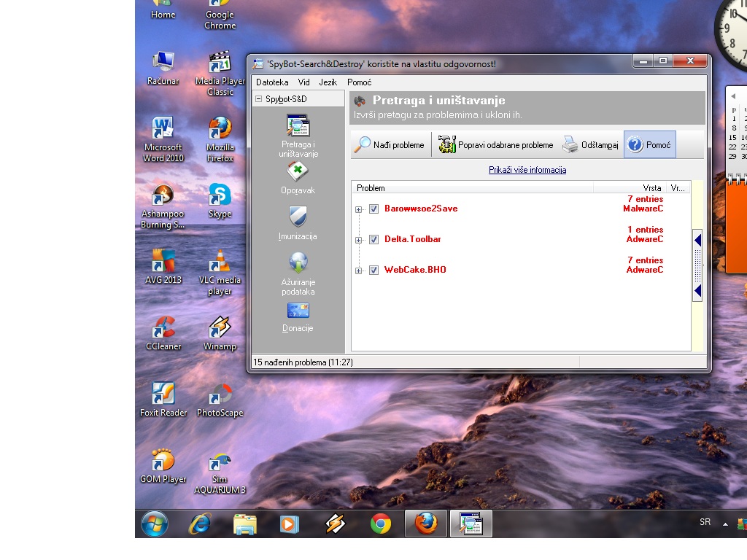Click upper blue arrow on side panel
Screen dimensions: 747x560
coord(697,240)
